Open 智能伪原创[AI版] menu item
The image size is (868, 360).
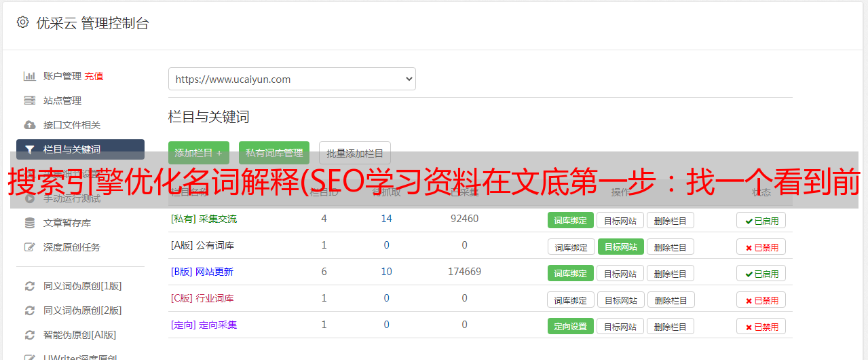click(80, 335)
